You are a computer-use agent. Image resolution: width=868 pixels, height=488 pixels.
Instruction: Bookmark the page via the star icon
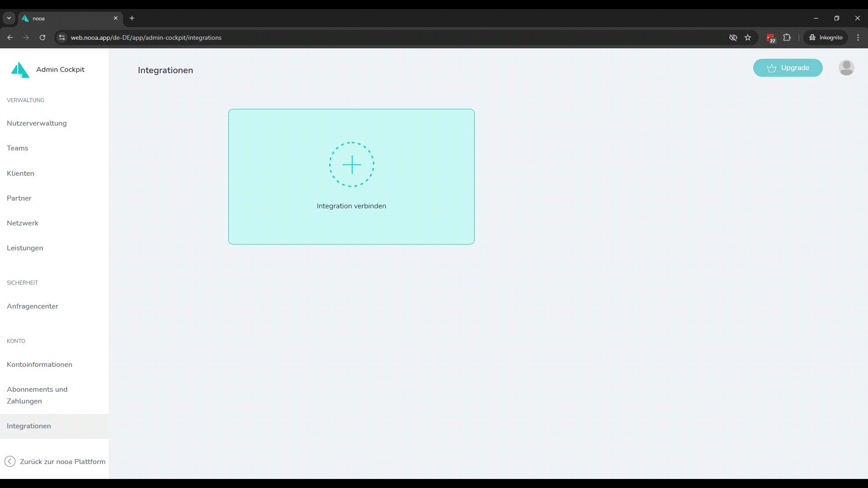click(748, 38)
